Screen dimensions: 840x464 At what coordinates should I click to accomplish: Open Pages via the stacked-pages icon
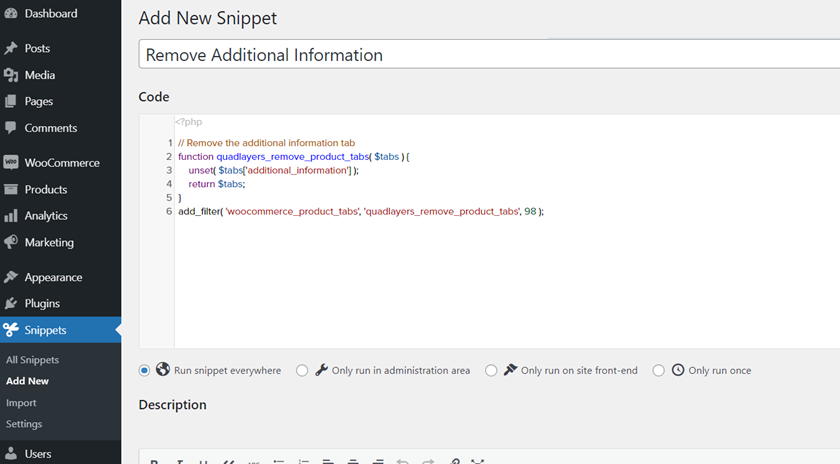point(11,101)
